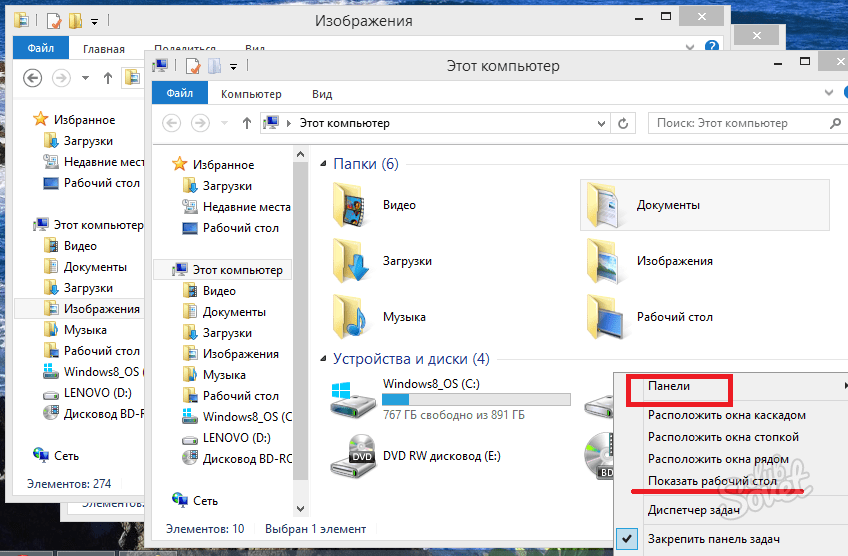Select Рабочий стол under Избранное in Изображения window
The width and height of the screenshot is (848, 556).
91,183
